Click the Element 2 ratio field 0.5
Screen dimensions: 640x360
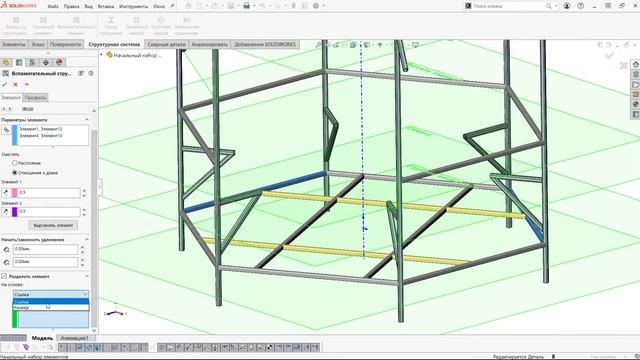click(x=49, y=211)
